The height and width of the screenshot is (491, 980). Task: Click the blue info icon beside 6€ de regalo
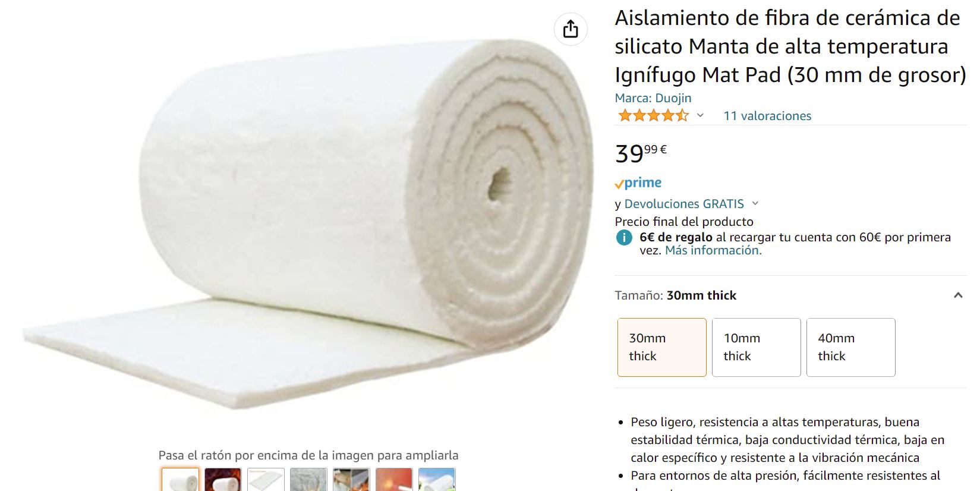[624, 238]
